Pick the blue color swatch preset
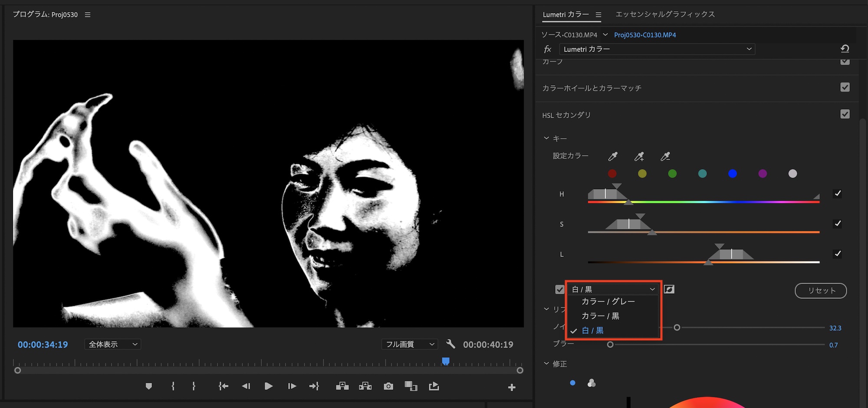 [733, 174]
